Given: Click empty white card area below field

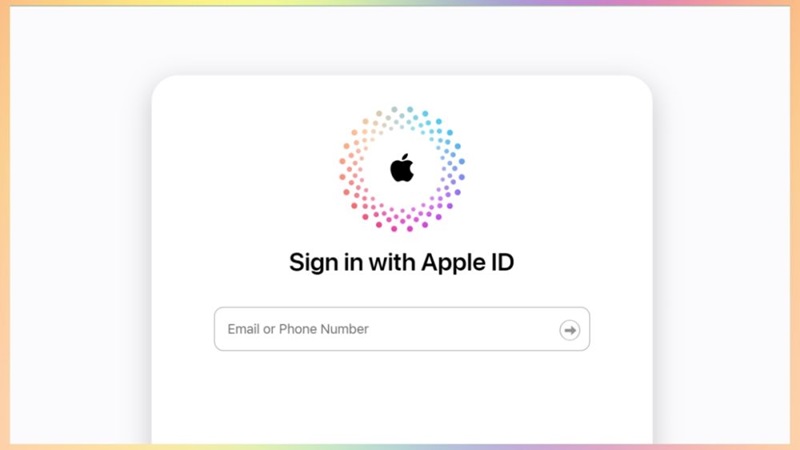Looking at the screenshot, I should coord(402,398).
